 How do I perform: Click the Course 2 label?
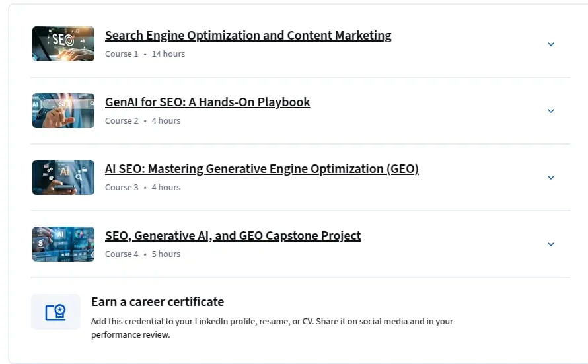pyautogui.click(x=122, y=121)
